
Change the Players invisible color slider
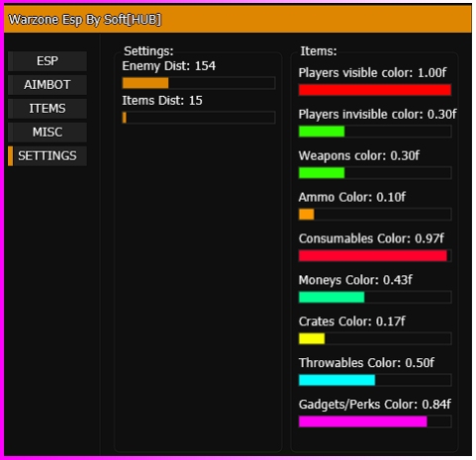point(375,132)
